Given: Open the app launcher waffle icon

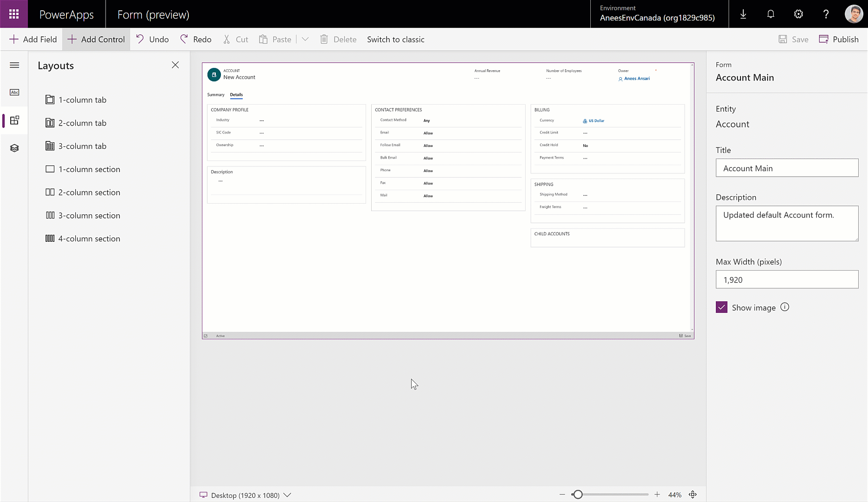Looking at the screenshot, I should [x=14, y=14].
